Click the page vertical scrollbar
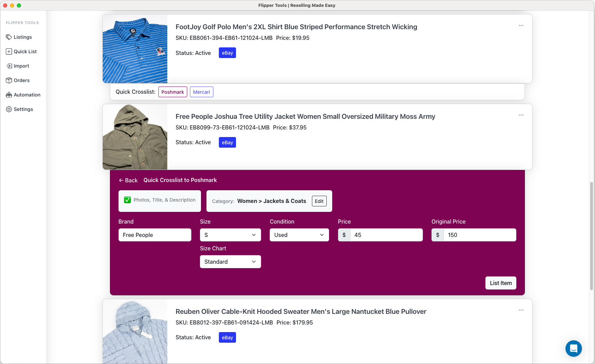Viewport: 595px width, 364px height. (592, 236)
